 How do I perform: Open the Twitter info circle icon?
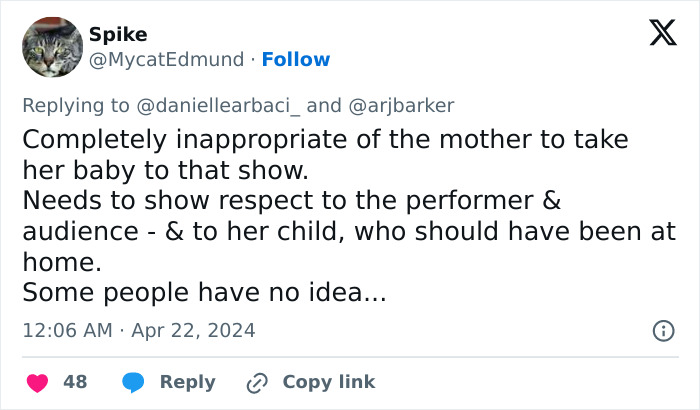tap(662, 330)
